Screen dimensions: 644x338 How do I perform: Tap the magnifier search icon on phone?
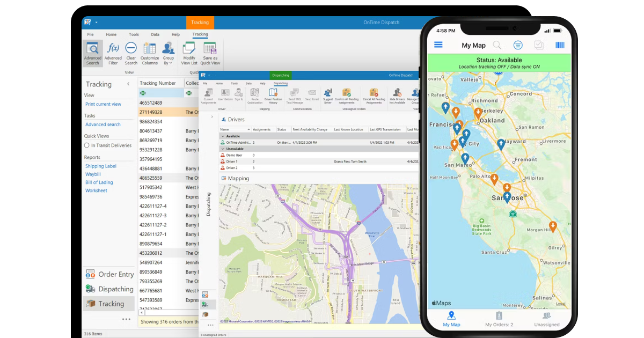click(497, 45)
